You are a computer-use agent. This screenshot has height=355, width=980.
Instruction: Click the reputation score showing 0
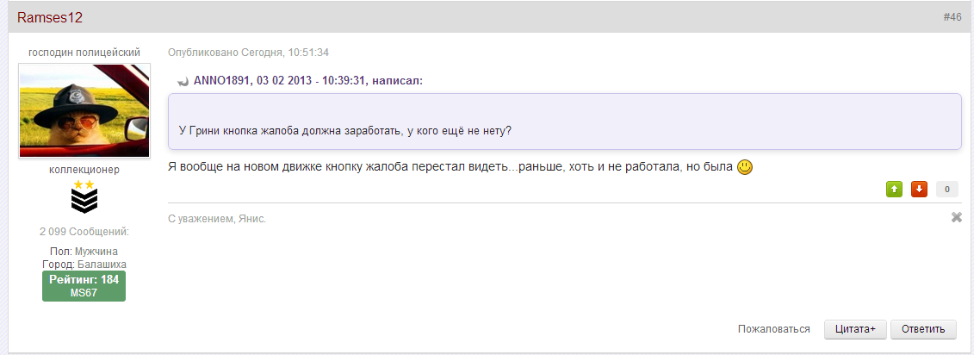947,190
